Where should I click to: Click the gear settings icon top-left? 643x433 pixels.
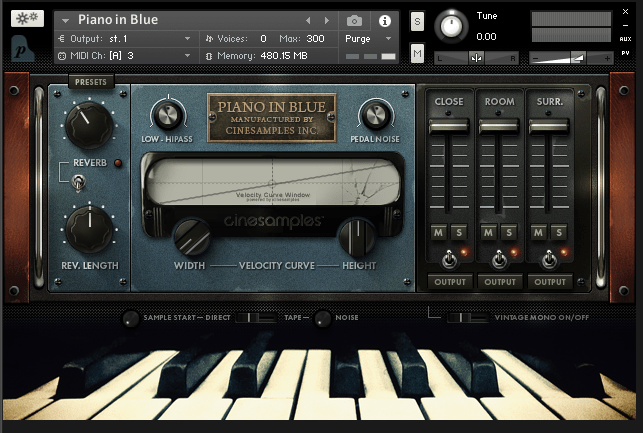click(x=27, y=19)
